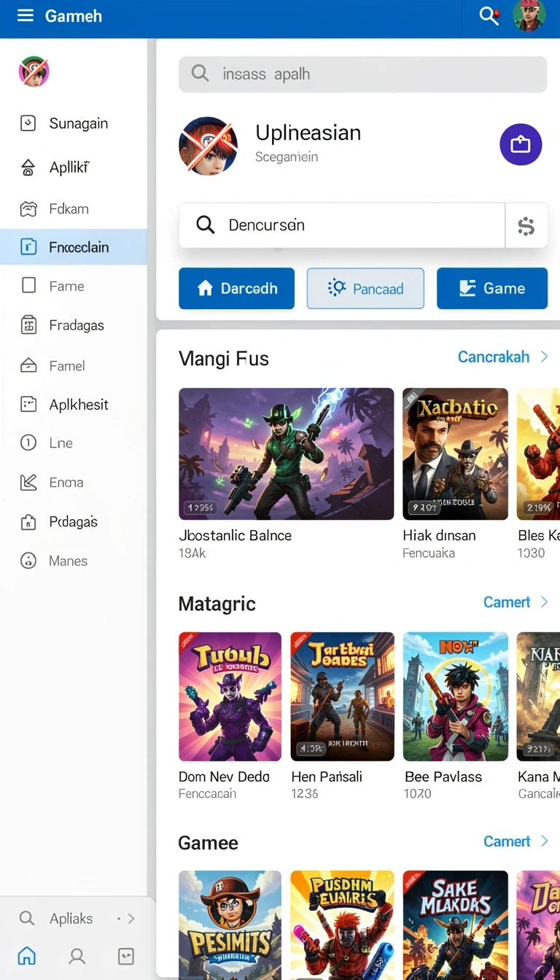Click the Gameh app title
Viewport: 560px width, 980px height.
(x=74, y=15)
